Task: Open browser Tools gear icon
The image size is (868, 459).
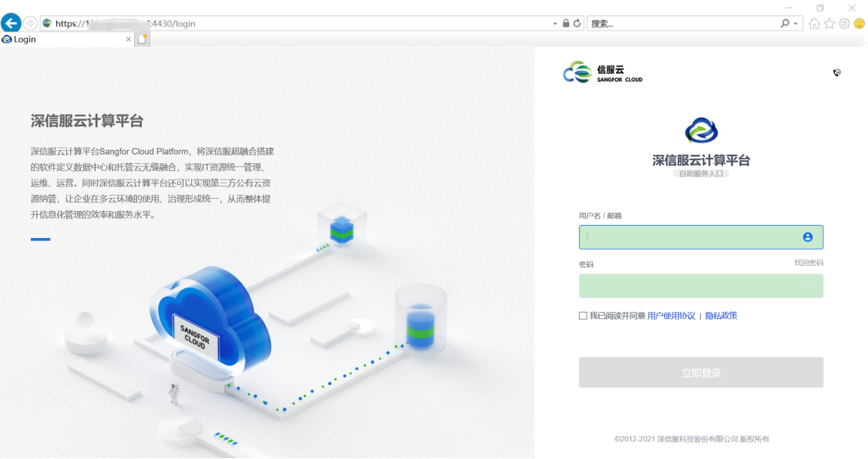Action: [x=844, y=23]
